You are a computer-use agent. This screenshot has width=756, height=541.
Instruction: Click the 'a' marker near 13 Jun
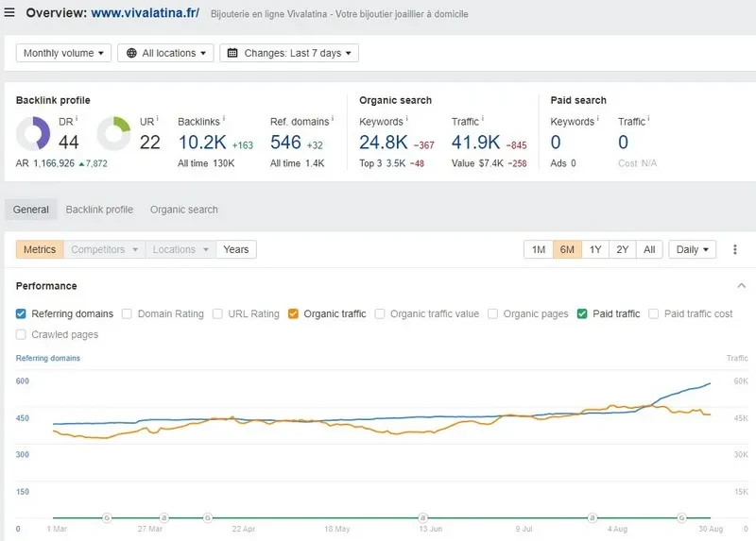tap(422, 518)
